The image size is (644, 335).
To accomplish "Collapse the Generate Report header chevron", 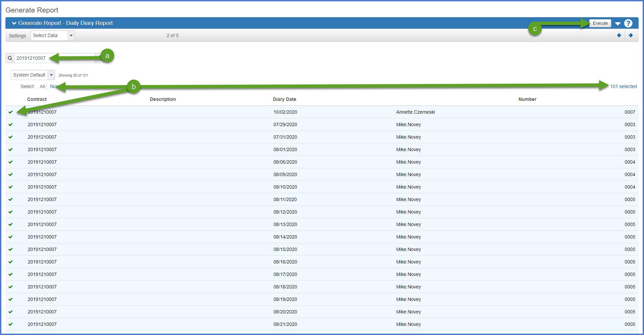I will point(14,23).
